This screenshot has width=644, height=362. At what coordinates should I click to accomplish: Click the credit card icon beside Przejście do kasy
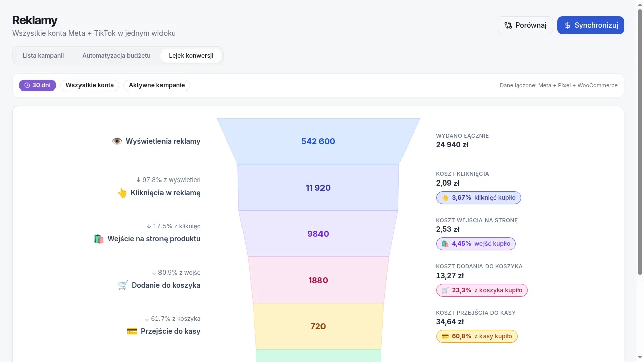click(132, 331)
